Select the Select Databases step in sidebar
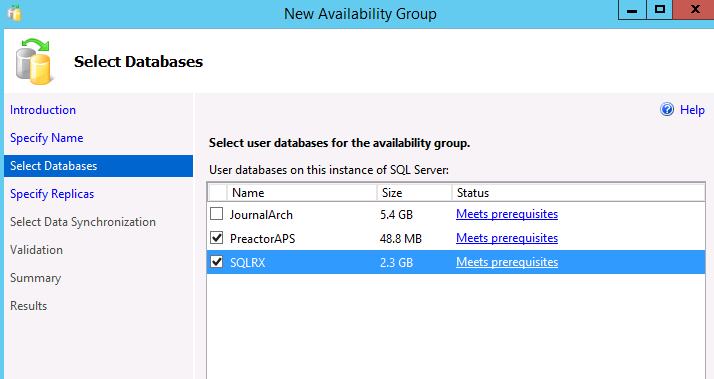Image resolution: width=714 pixels, height=379 pixels. click(x=98, y=166)
